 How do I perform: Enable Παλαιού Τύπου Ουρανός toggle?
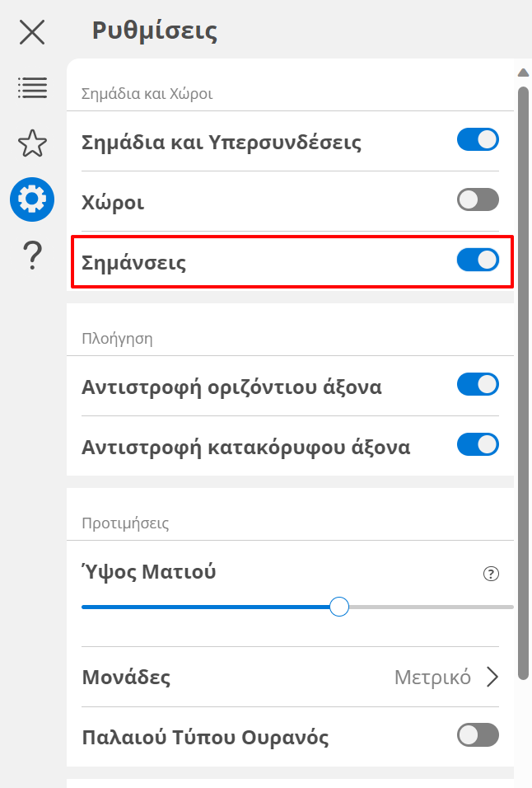[x=478, y=735]
